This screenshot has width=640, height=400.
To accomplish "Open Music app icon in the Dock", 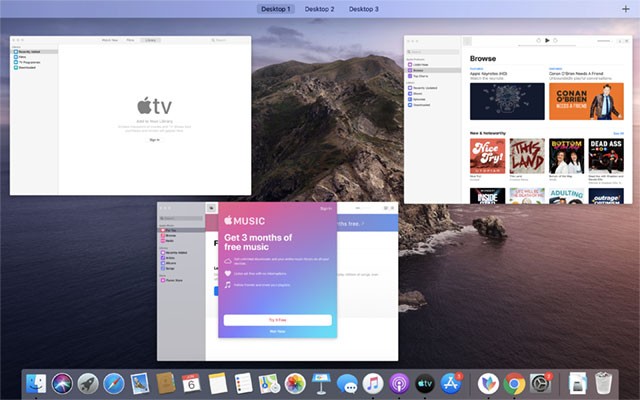I will coord(373,384).
